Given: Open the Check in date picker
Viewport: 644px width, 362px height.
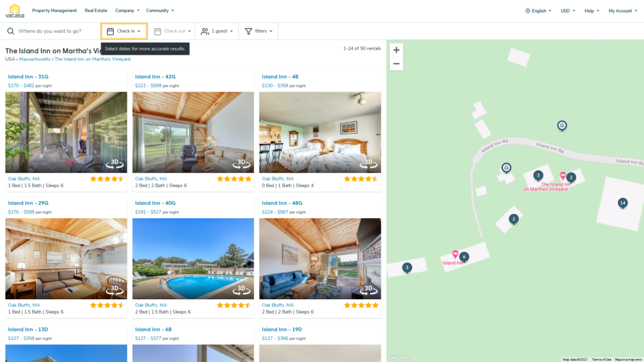Looking at the screenshot, I should pos(124,31).
